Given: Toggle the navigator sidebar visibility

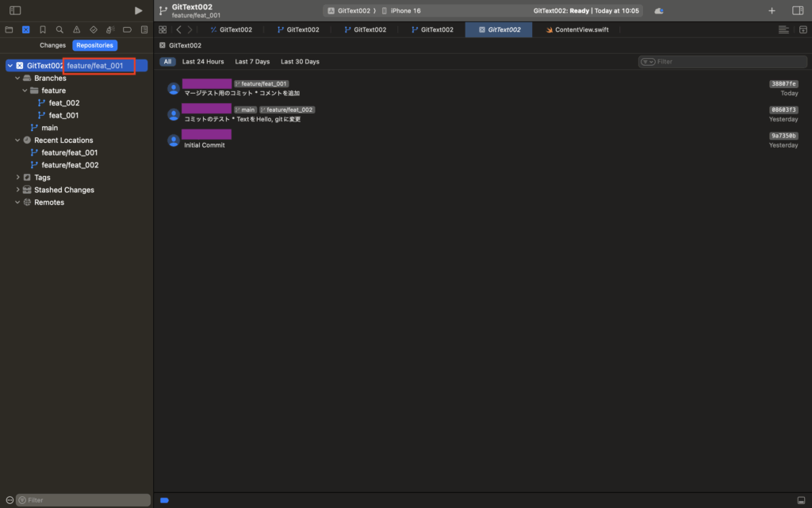Looking at the screenshot, I should 15,10.
